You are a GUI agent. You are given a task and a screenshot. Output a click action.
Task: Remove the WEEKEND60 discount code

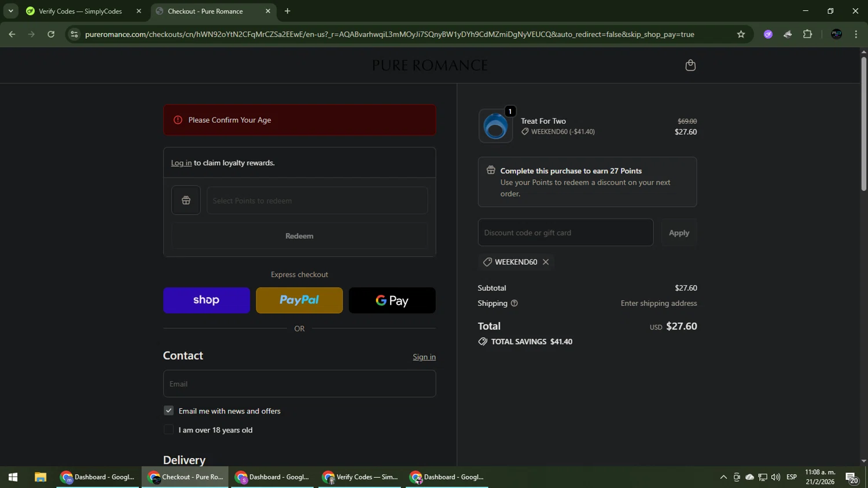pos(546,262)
